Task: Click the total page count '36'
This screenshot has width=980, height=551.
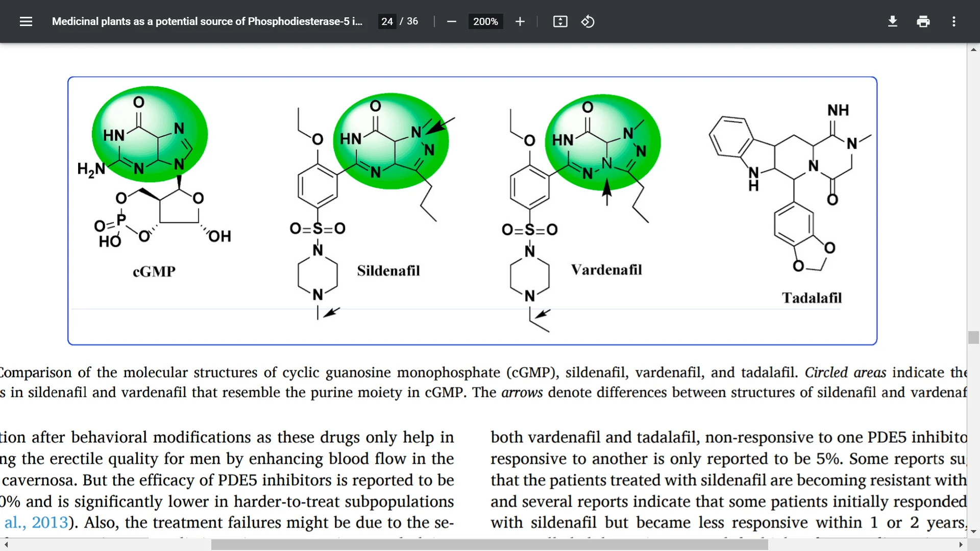Action: click(x=412, y=21)
